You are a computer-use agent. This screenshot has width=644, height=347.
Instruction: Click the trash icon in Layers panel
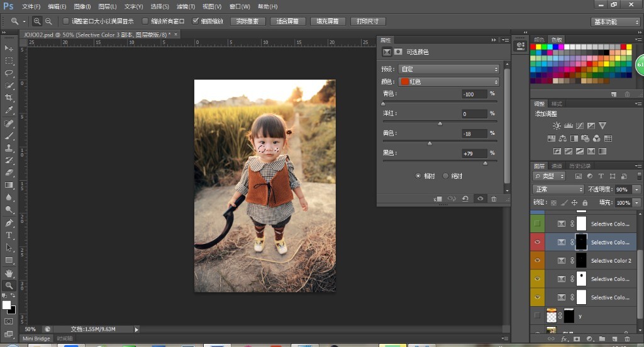point(627,339)
